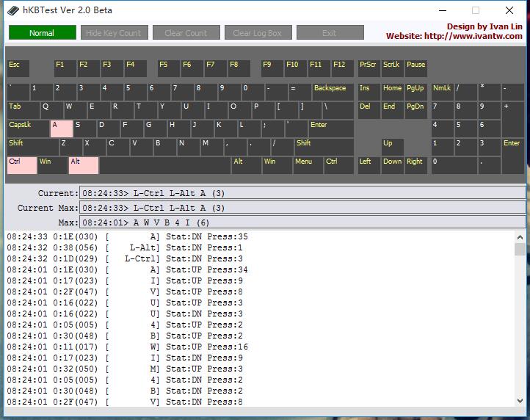Click the Home key tile
This screenshot has width=530, height=420.
[393, 92]
